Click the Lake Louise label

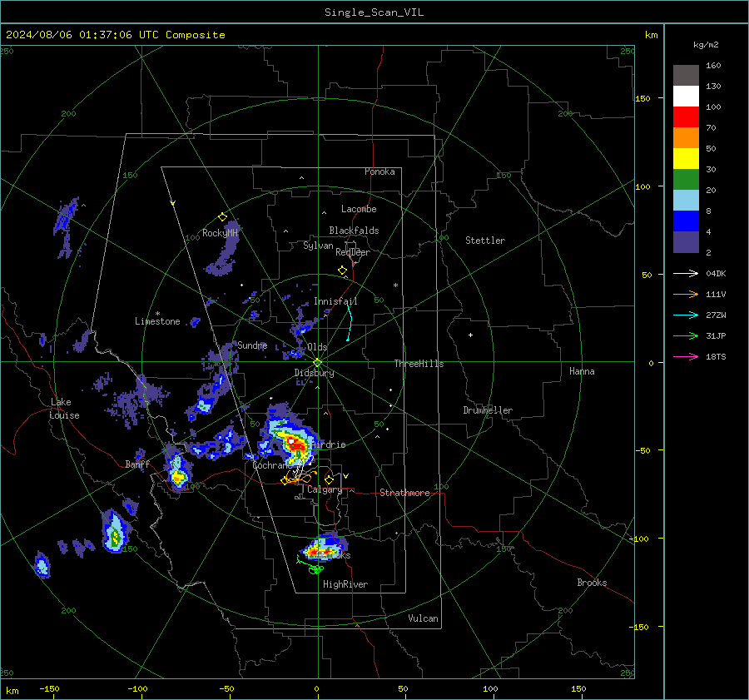pos(65,409)
